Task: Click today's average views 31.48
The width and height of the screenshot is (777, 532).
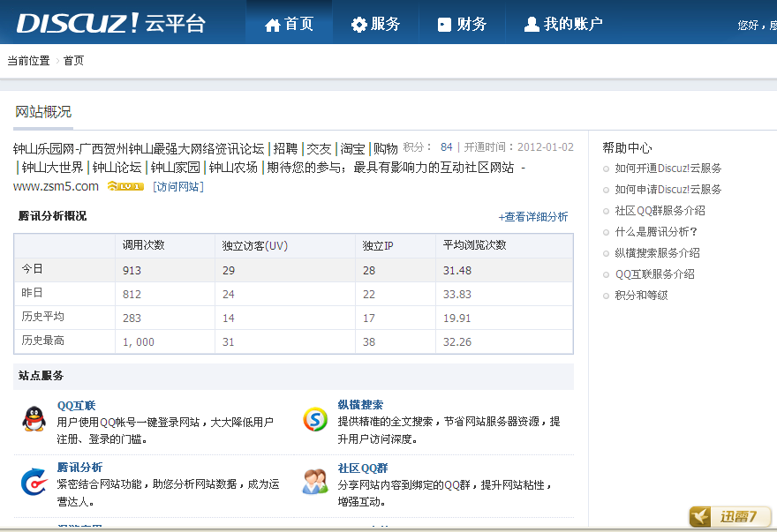Action: click(457, 271)
